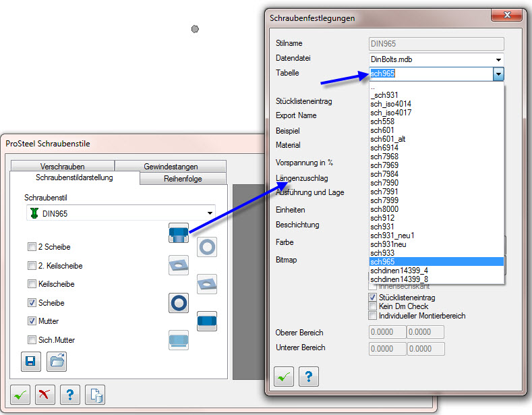The height and width of the screenshot is (415, 532).
Task: Select highlighted sch965 list entry
Action: 436,262
